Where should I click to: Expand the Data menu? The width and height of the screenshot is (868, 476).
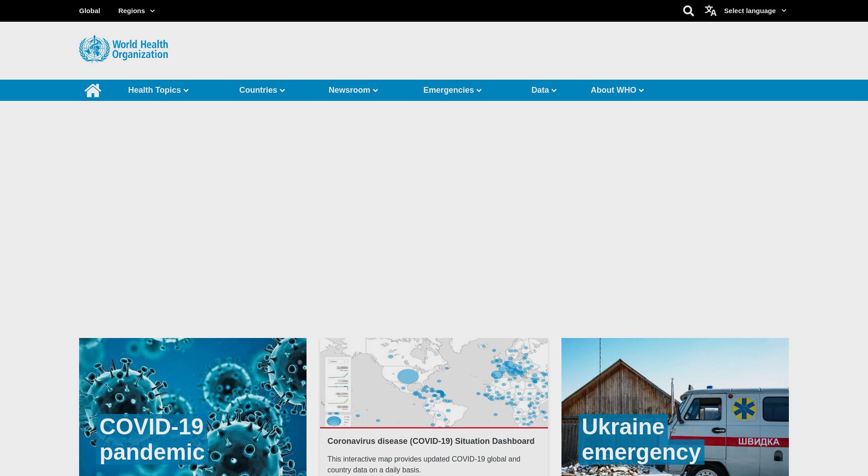(544, 90)
